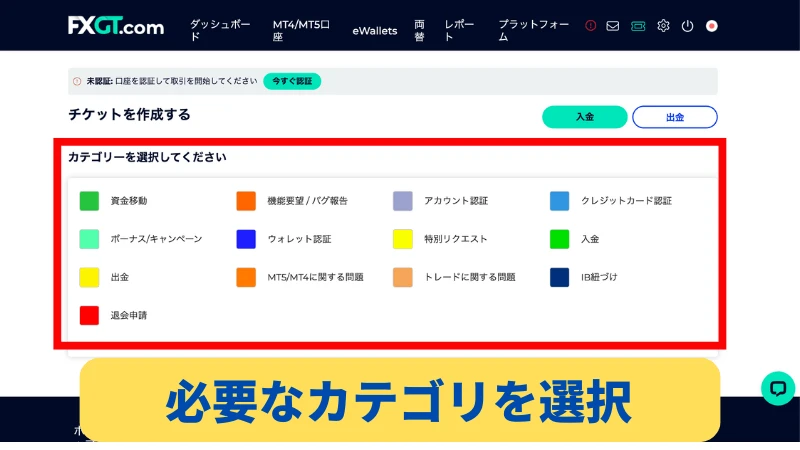Open the レポート menu

click(459, 30)
